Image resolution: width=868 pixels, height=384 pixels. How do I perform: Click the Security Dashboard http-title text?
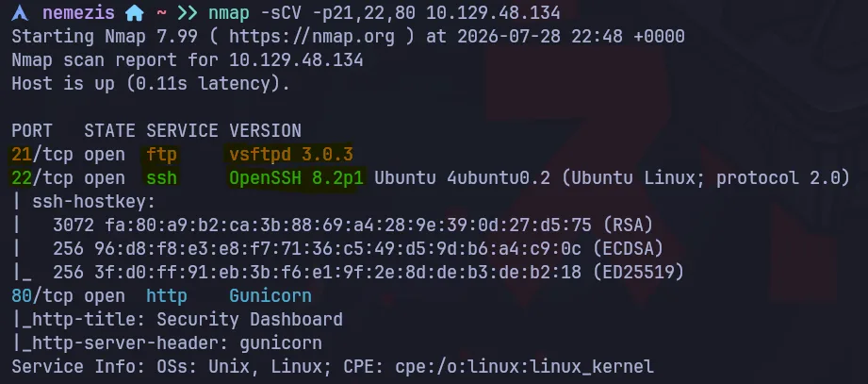(x=250, y=320)
